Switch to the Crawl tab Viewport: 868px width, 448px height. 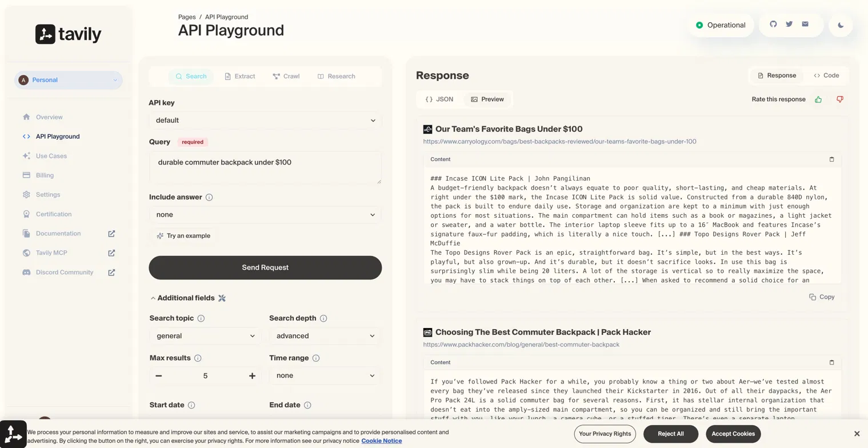[x=286, y=76]
